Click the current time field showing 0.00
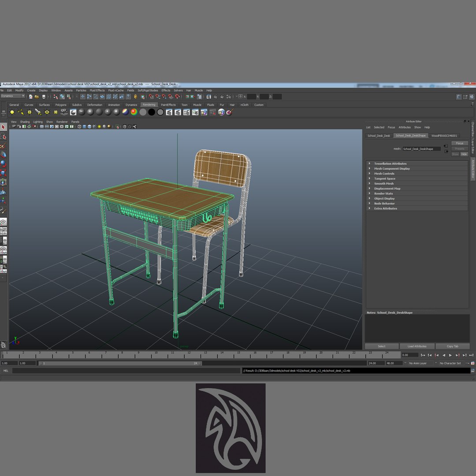This screenshot has height=476, width=476. tap(410, 355)
